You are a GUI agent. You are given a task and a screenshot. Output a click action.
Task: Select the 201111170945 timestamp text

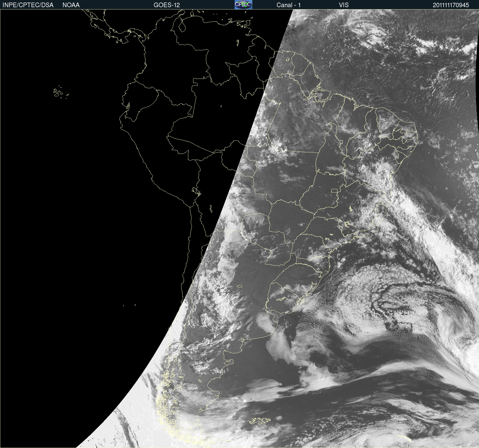click(451, 5)
